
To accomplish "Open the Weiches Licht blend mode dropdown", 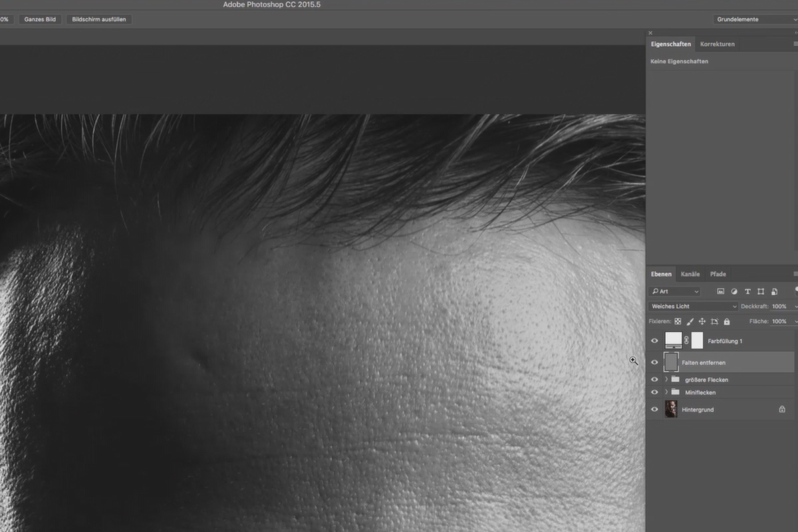I will coord(694,307).
